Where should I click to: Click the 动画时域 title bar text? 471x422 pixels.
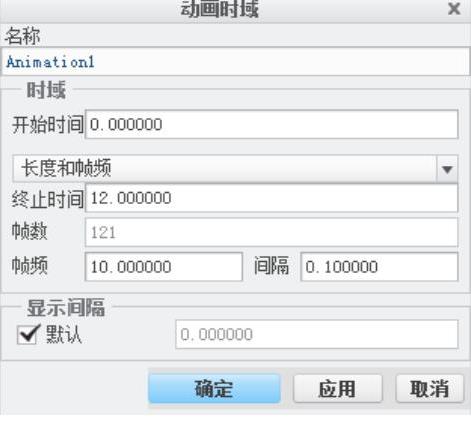[220, 9]
